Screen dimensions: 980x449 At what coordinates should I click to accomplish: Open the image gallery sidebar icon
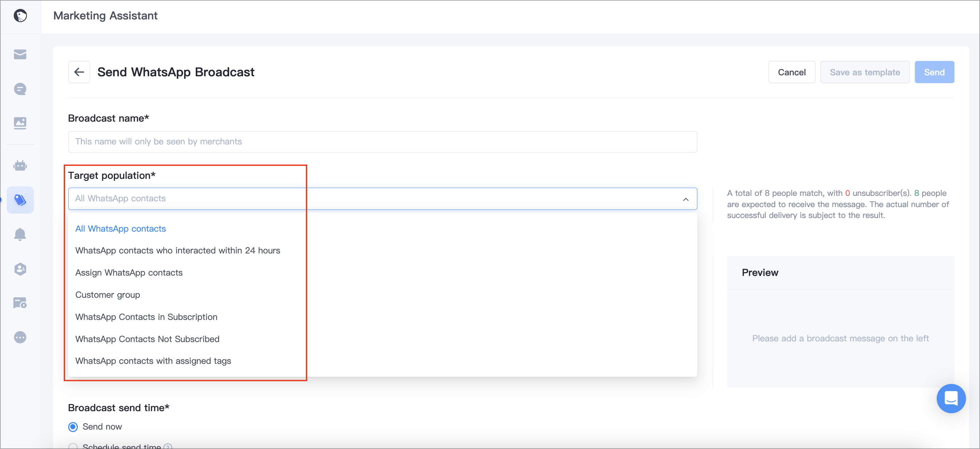[x=20, y=123]
